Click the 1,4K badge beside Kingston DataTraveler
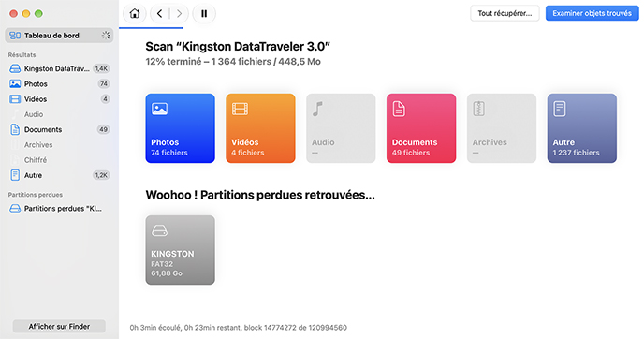 coord(101,68)
